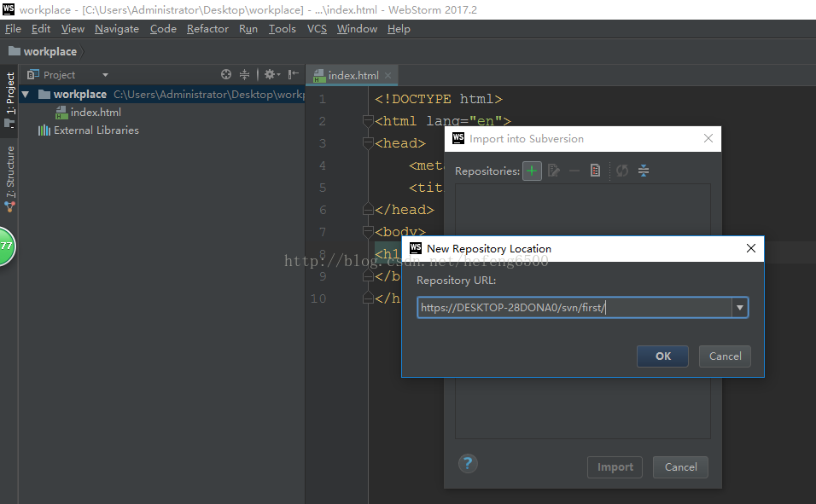Switch to the index.html editor tab
Image resolution: width=816 pixels, height=504 pixels.
352,75
